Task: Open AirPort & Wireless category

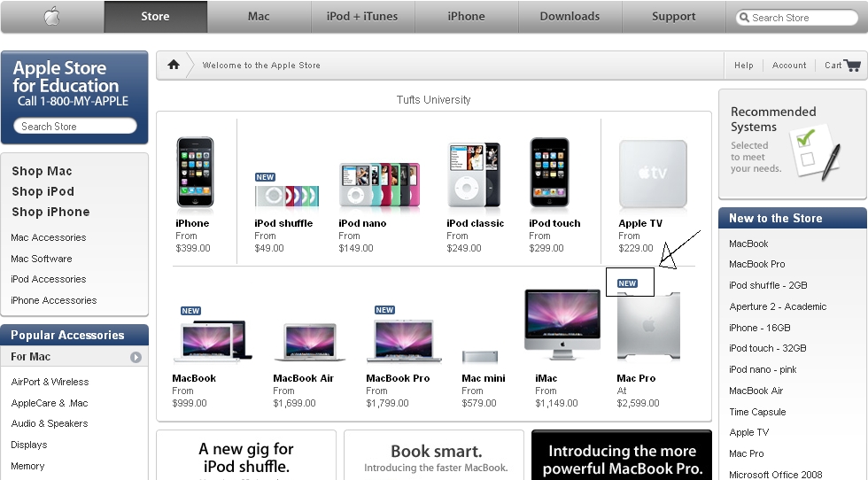Action: [50, 382]
